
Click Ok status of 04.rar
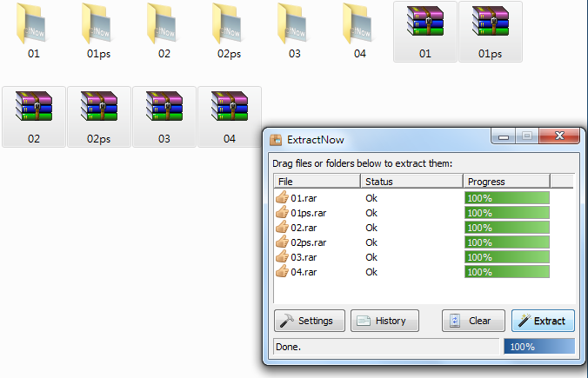click(371, 272)
